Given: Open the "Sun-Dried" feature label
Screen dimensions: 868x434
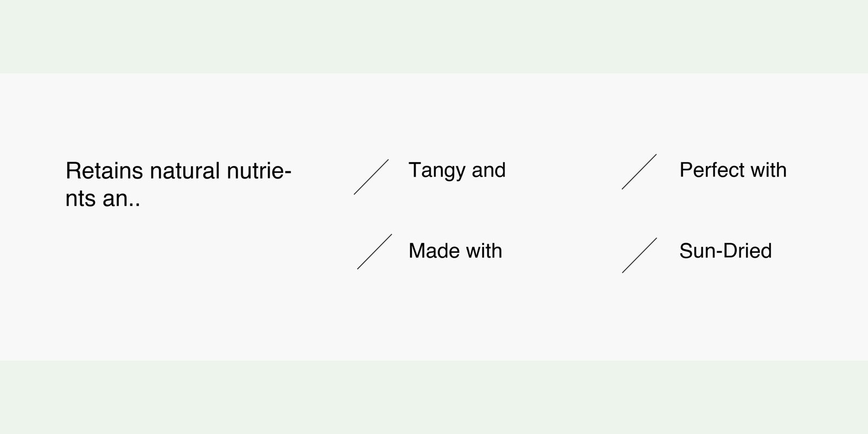Looking at the screenshot, I should coord(725,251).
